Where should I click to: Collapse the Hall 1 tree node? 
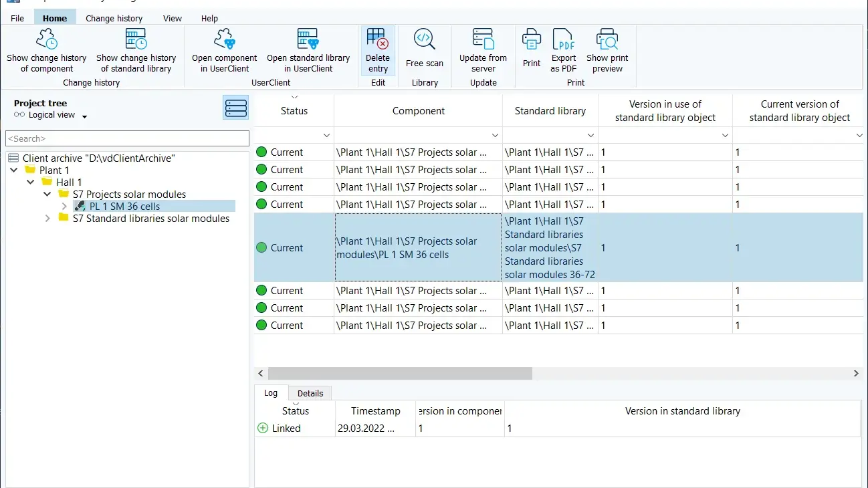31,182
